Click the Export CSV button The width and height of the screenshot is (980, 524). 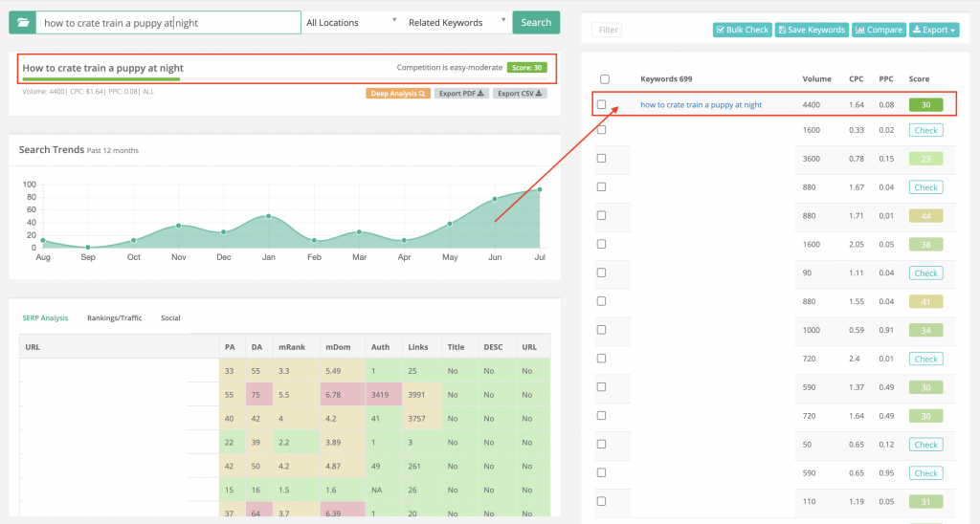520,94
